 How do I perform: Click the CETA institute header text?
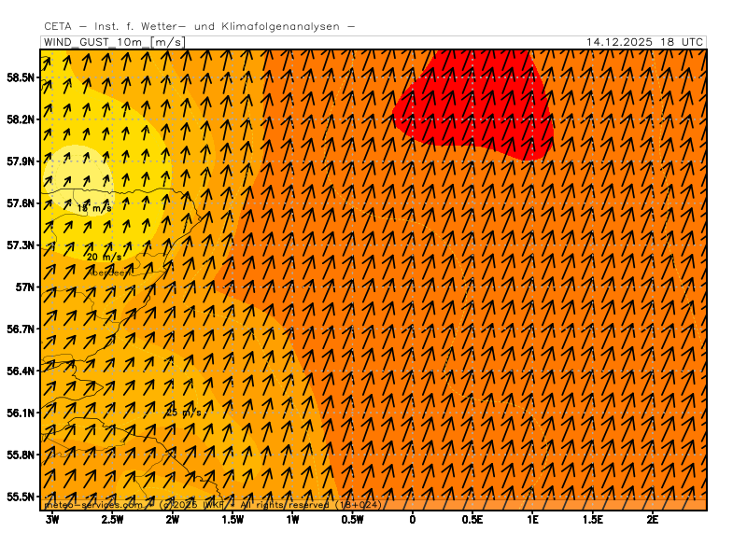pos(199,26)
